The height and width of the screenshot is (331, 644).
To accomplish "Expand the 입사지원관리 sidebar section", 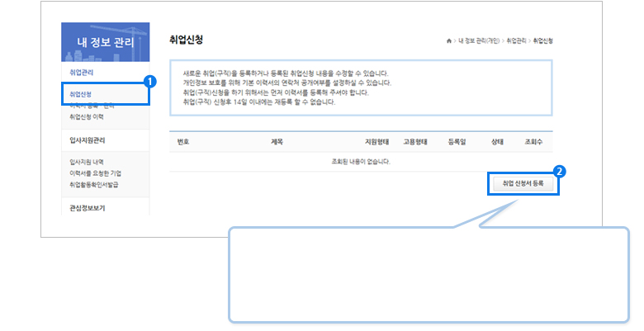I will coord(87,139).
